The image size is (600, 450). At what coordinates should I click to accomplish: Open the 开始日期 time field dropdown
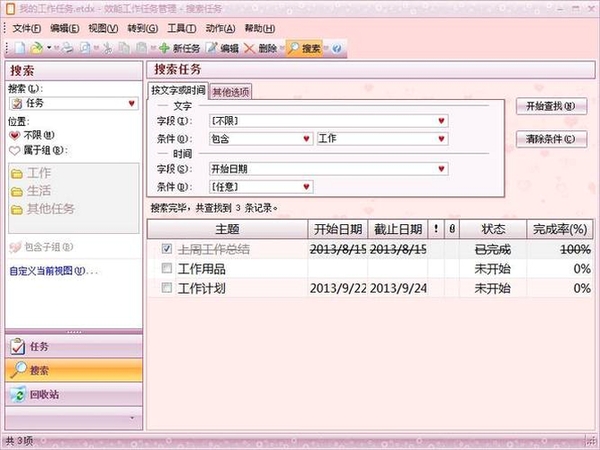pos(441,169)
